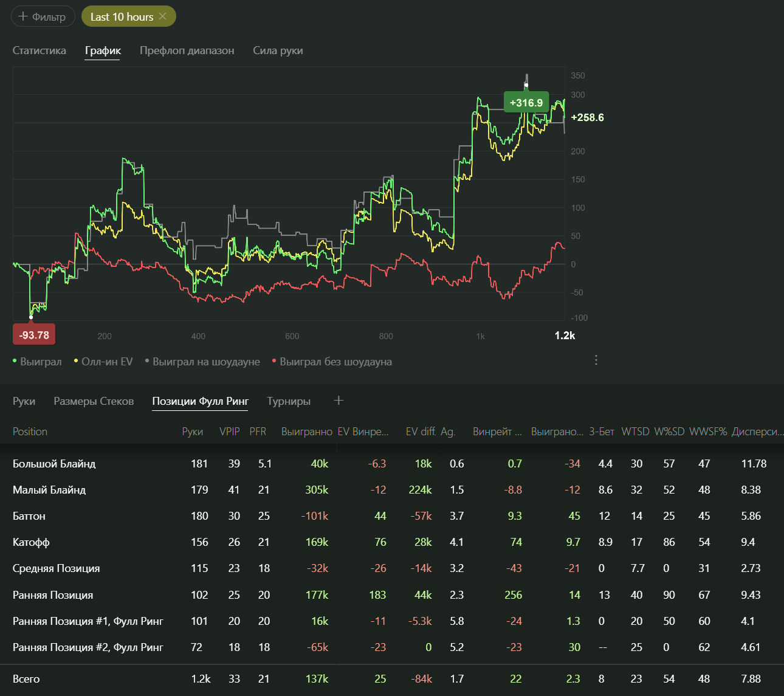Open the Last 10 hours filter chip
784x696 pixels.
122,16
